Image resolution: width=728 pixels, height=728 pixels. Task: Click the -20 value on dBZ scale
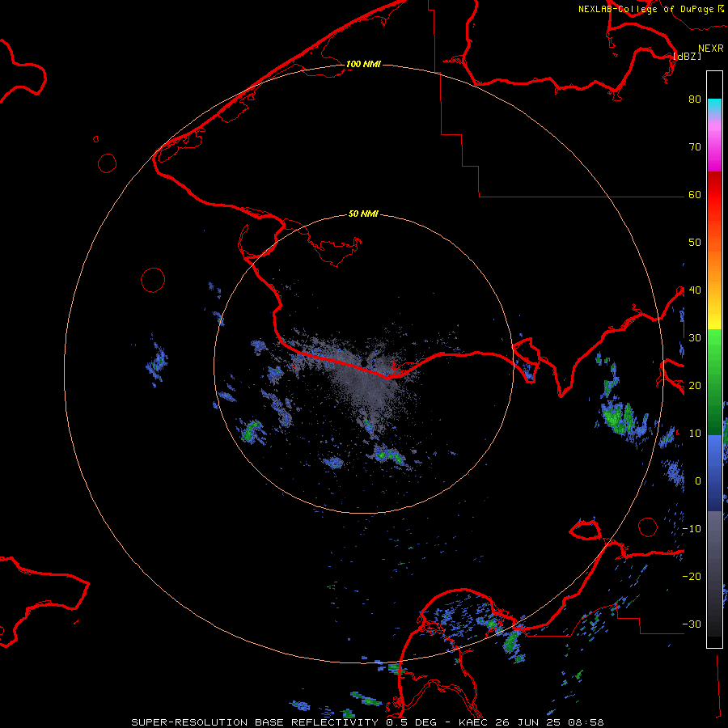point(692,576)
